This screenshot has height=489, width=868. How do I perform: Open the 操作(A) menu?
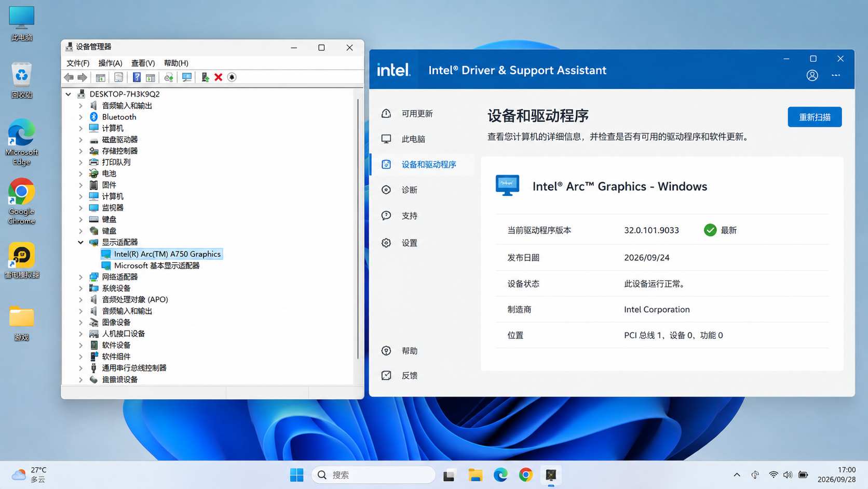110,63
